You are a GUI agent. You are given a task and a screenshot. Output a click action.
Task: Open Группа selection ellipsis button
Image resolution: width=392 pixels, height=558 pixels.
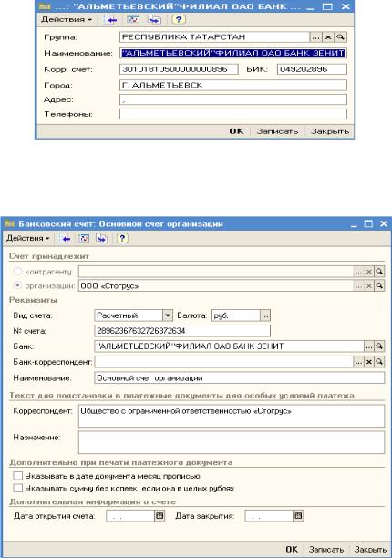315,37
